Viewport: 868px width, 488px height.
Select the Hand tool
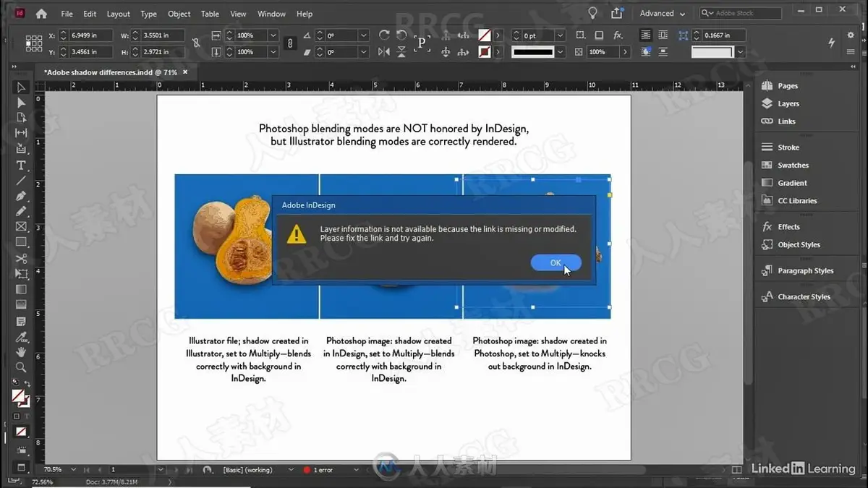click(x=21, y=352)
